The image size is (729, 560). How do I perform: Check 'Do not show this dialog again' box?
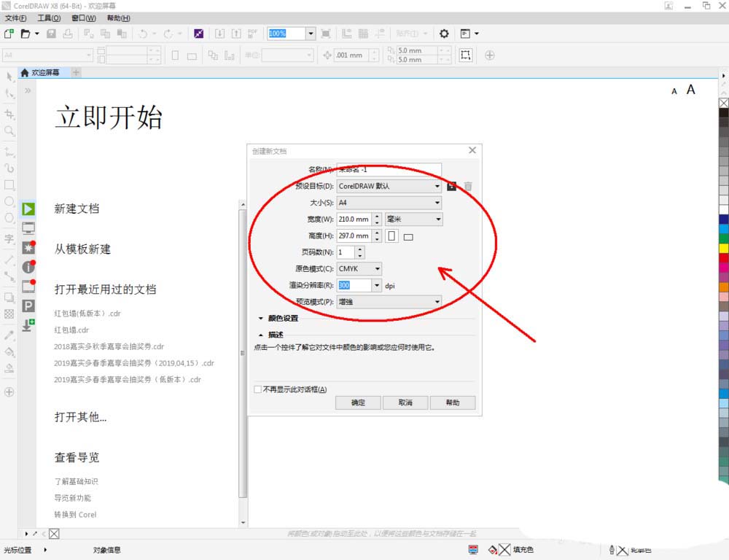pos(257,389)
